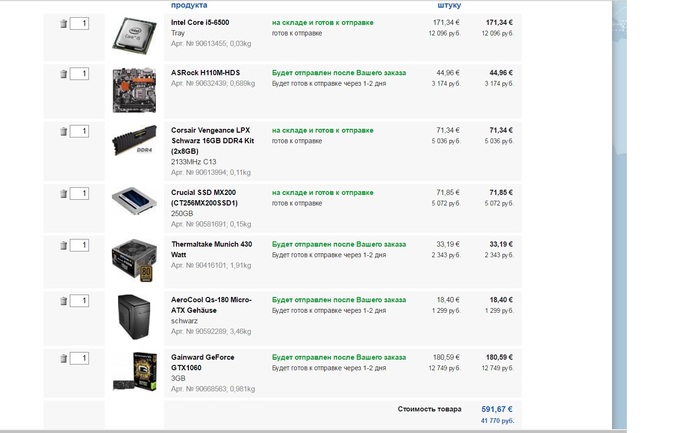Screen dimensions: 700x433
Task: View AeroCool black case image
Action: [134, 317]
